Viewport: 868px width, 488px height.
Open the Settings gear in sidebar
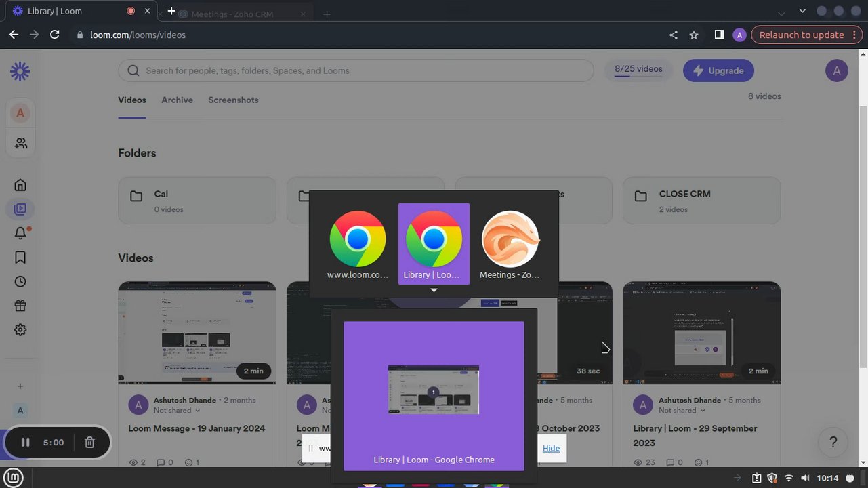tap(20, 330)
